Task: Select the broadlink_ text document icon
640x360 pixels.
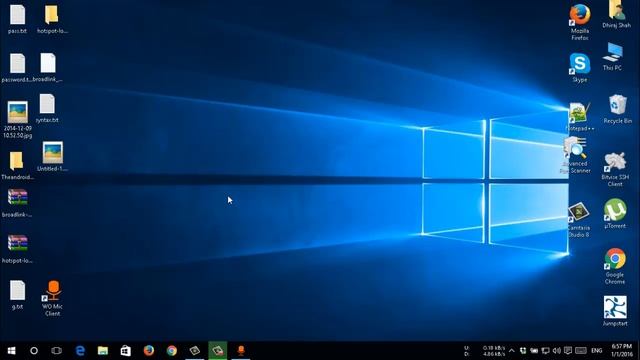Action: click(48, 68)
